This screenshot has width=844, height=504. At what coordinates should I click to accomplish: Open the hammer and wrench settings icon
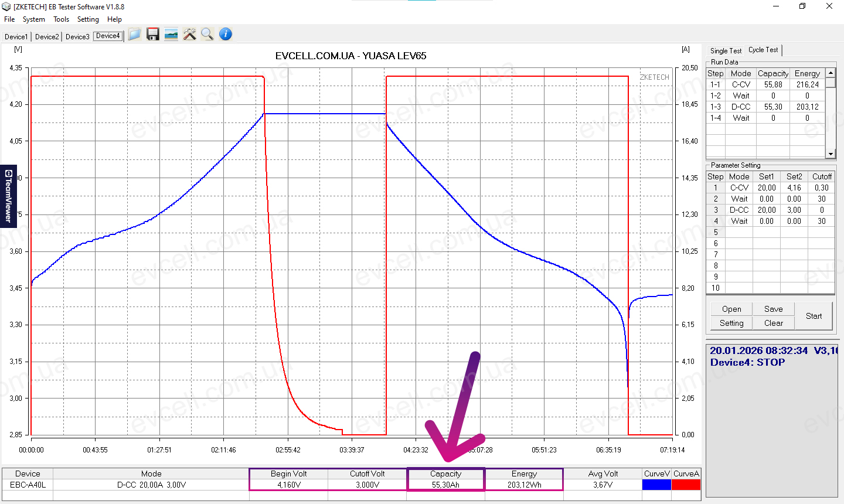click(189, 35)
